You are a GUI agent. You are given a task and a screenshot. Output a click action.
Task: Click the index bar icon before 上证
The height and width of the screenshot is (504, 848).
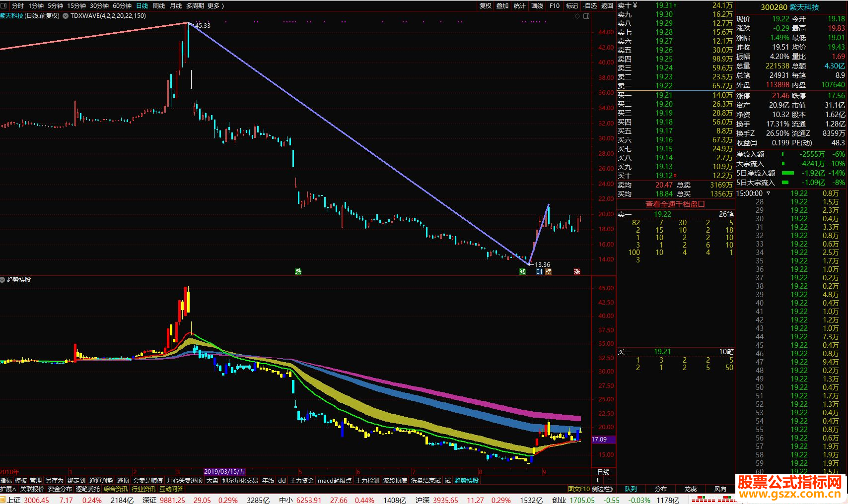tap(3, 500)
